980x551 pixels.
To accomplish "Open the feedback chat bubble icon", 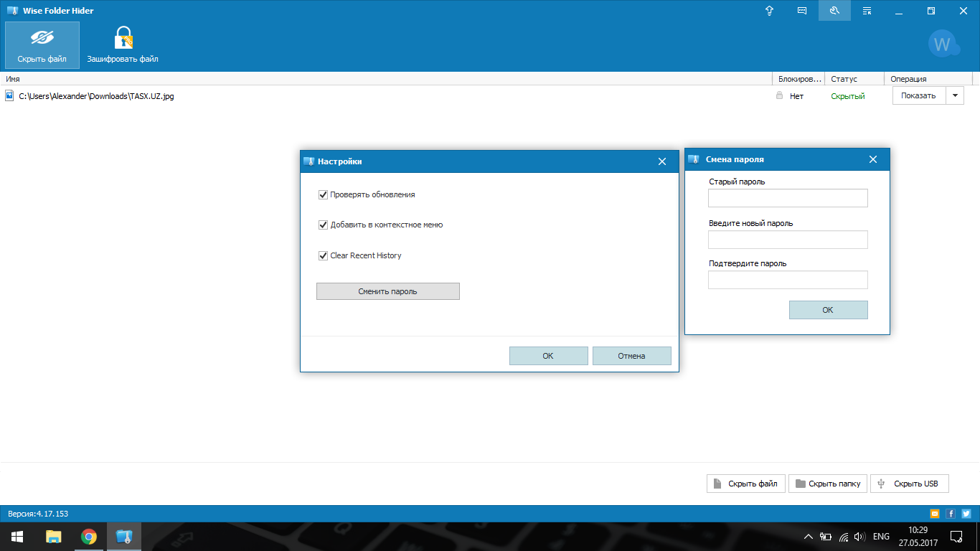I will 802,11.
